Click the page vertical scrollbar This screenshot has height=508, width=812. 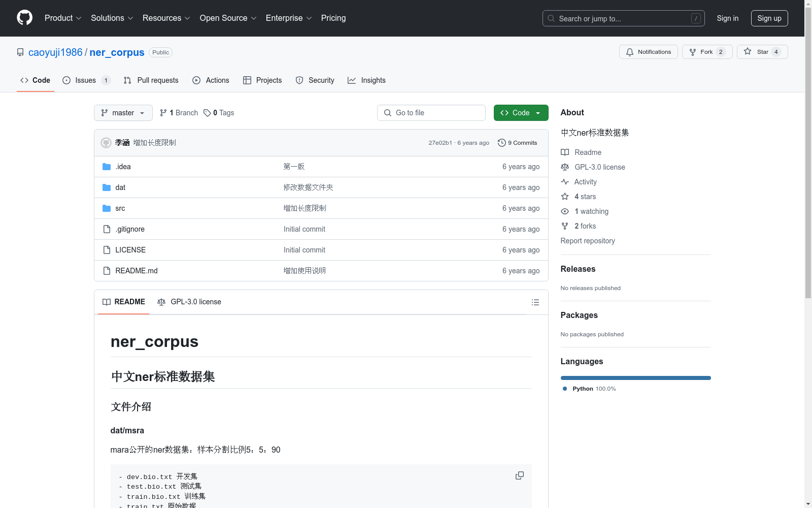[808, 152]
